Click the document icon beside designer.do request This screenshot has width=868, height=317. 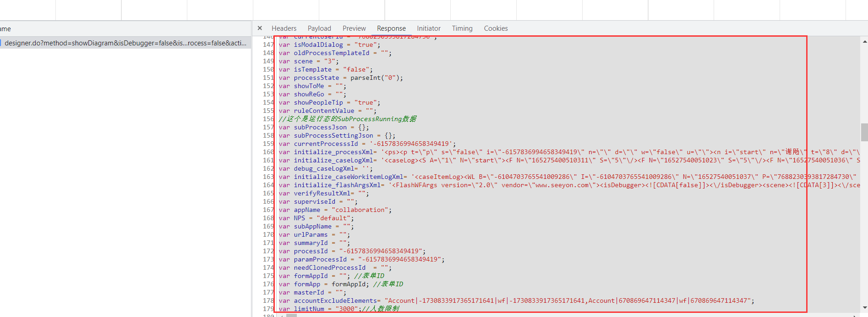click(1, 43)
